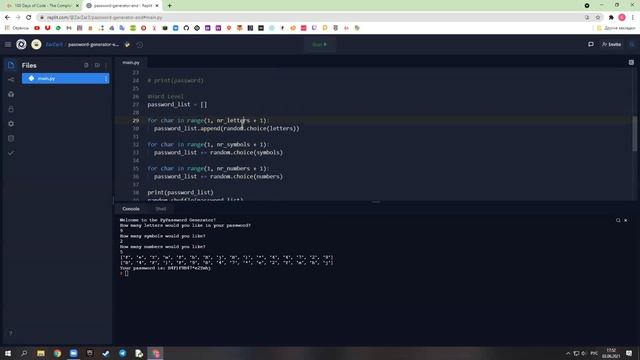Clear the console with the X icon
The width and height of the screenshot is (640, 360).
[625, 220]
